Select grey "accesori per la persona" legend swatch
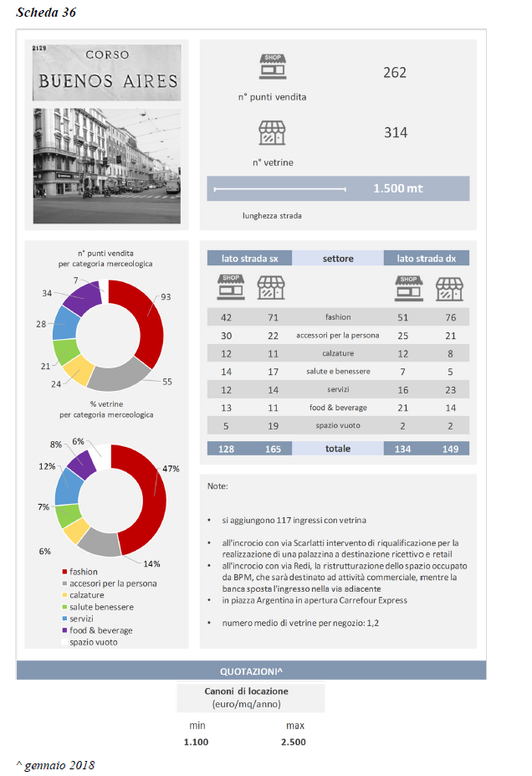This screenshot has height=776, width=532. click(x=64, y=583)
